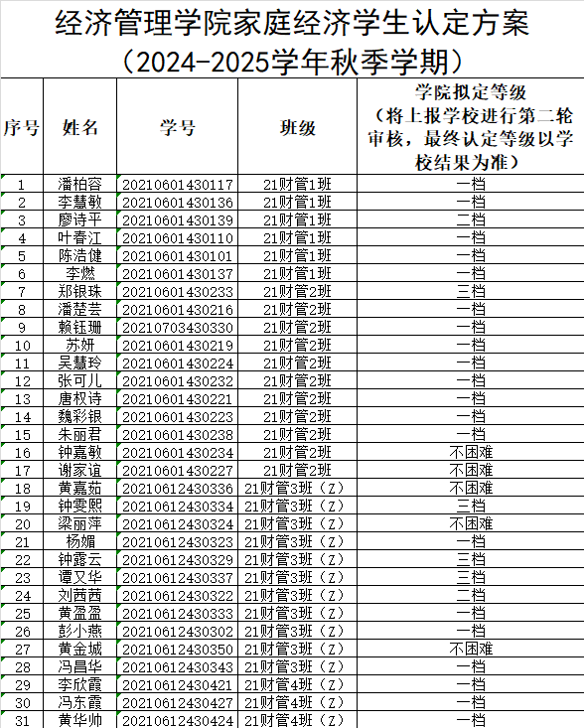
Task: Select student ID 20210703430330
Action: [x=178, y=328]
